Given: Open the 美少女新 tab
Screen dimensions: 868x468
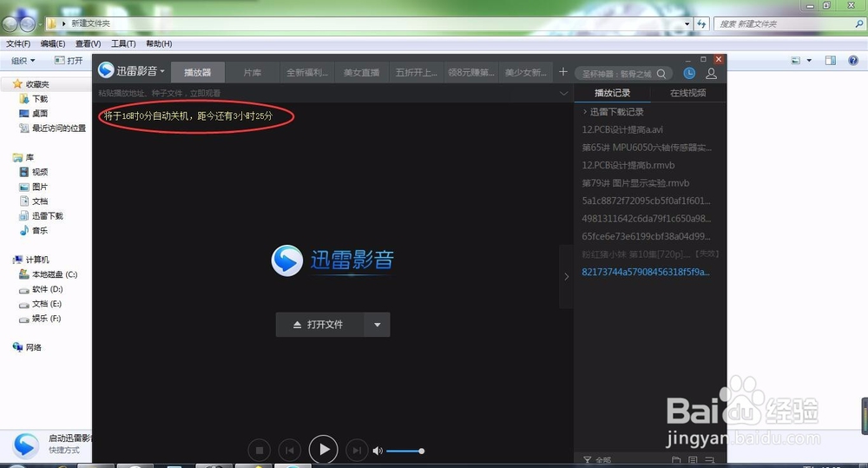Looking at the screenshot, I should click(x=525, y=73).
